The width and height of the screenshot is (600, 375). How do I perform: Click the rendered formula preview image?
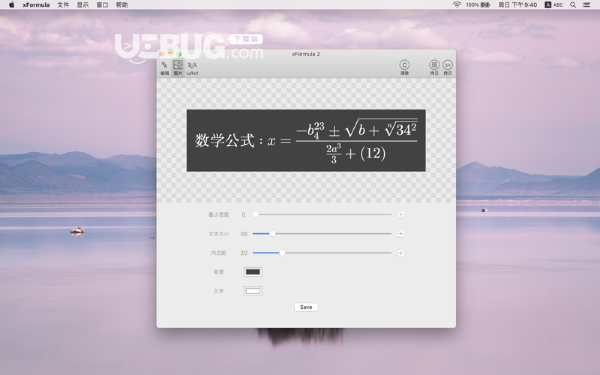[x=306, y=140]
